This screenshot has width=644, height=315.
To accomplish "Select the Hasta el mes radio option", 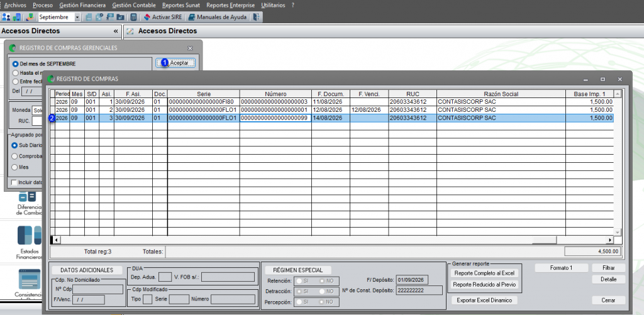I will click(15, 73).
